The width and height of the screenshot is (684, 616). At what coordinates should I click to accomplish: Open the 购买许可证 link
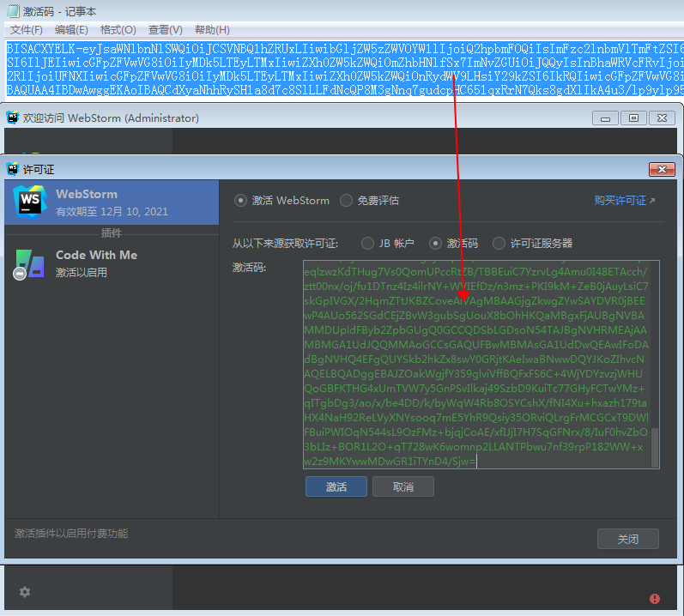click(x=624, y=200)
